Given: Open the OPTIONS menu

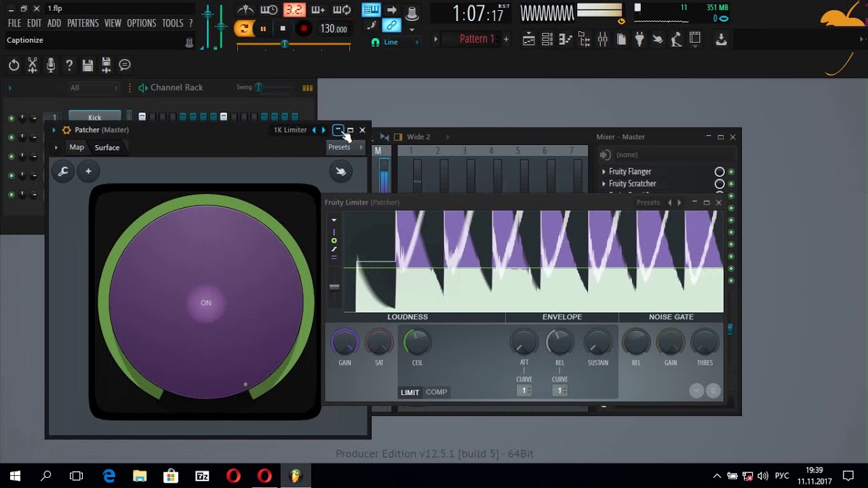Looking at the screenshot, I should [141, 23].
